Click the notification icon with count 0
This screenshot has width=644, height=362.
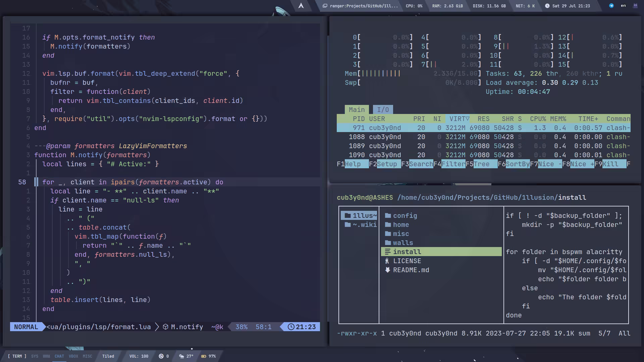(161, 356)
